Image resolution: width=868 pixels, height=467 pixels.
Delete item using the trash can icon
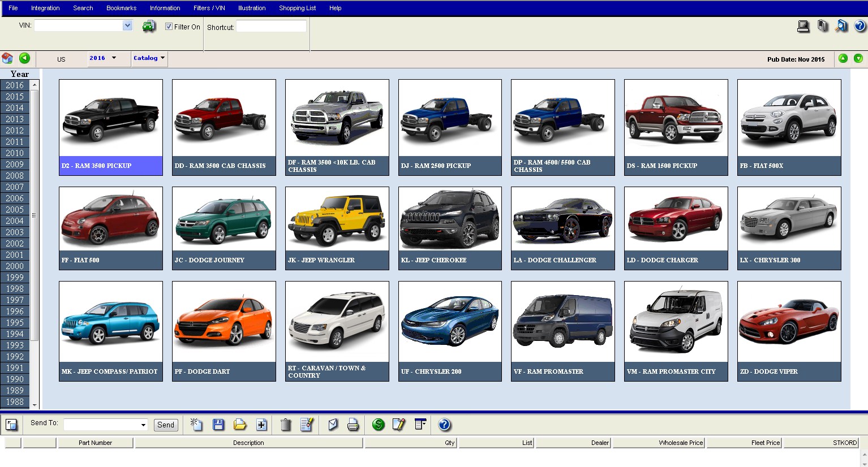click(x=286, y=425)
